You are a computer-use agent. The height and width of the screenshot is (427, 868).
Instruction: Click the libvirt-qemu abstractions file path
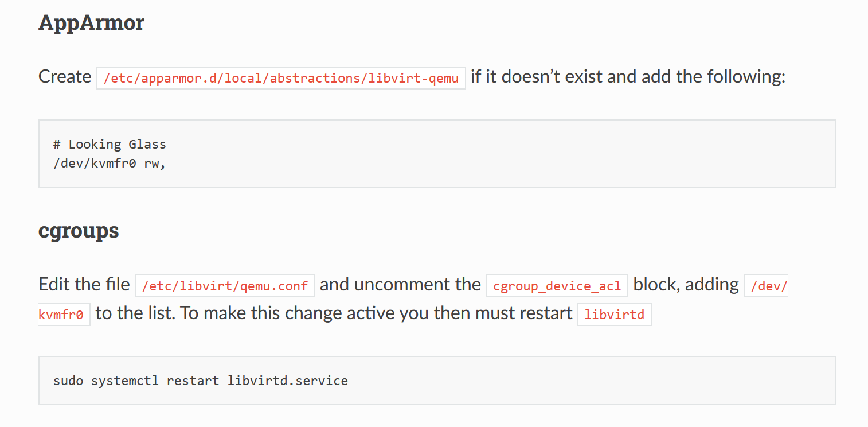(281, 78)
